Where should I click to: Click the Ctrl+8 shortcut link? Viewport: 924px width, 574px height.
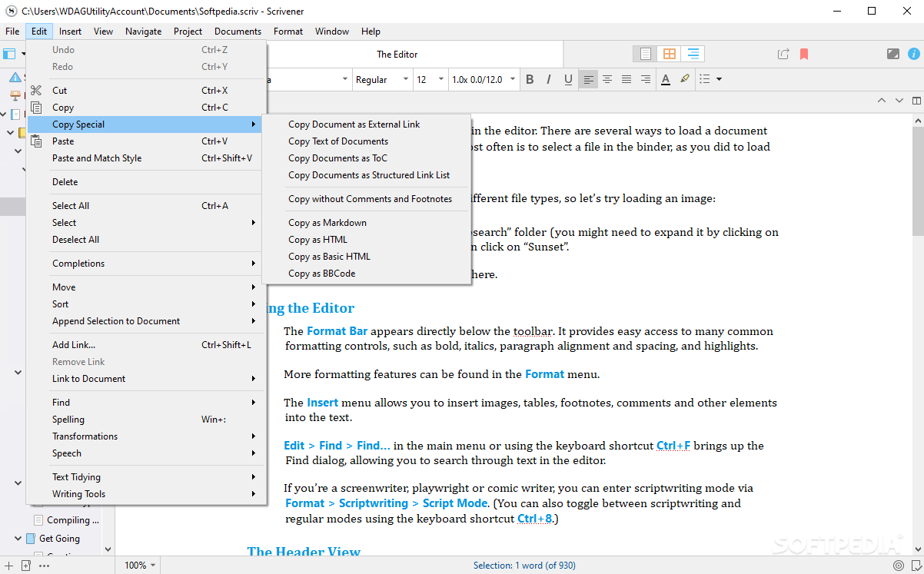534,519
